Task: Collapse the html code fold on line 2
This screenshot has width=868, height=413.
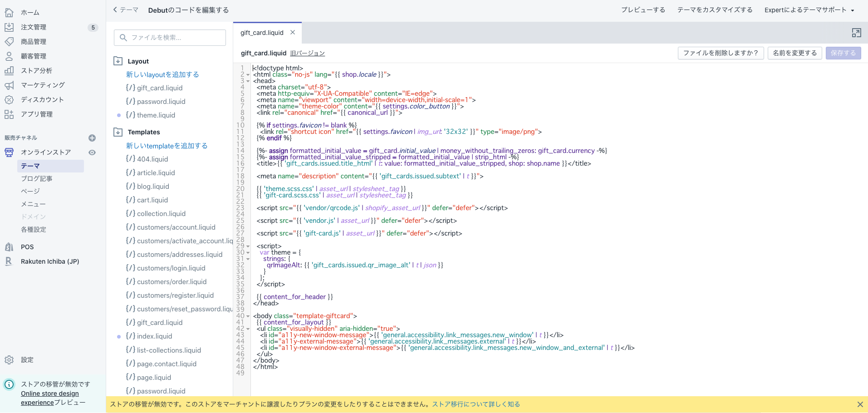Action: point(247,74)
